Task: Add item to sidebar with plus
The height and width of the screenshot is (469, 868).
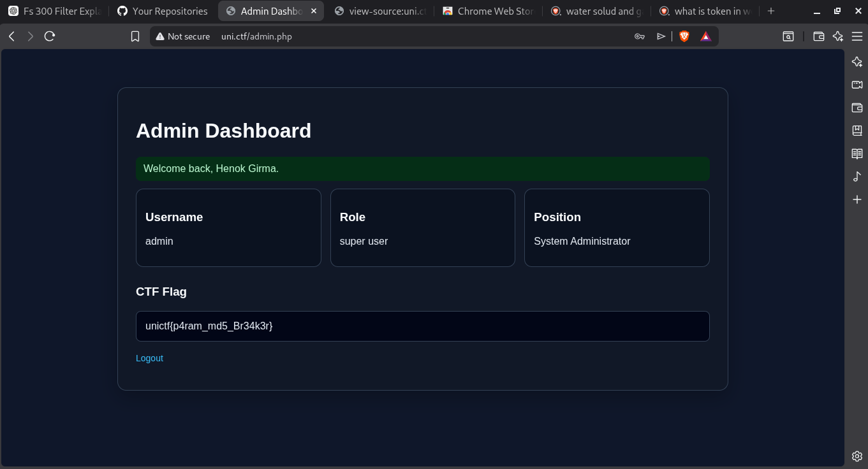Action: click(x=857, y=199)
